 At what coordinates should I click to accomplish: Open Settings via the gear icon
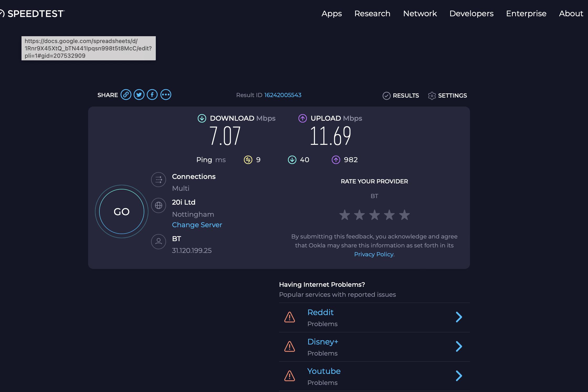[432, 96]
